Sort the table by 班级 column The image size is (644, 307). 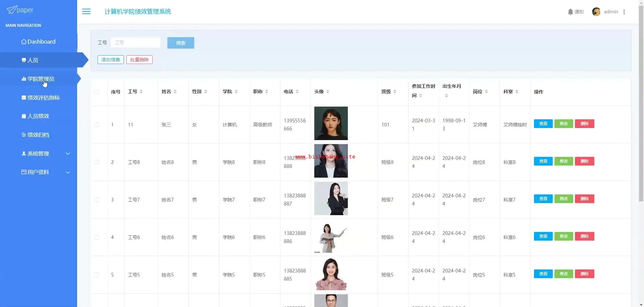[395, 91]
